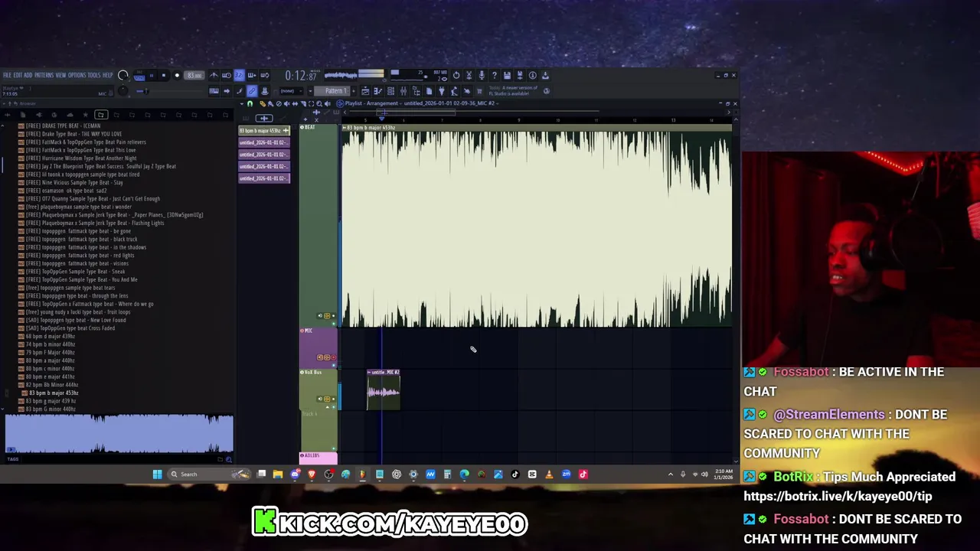The width and height of the screenshot is (980, 551).
Task: Open File Explorer from the taskbar
Action: (278, 474)
